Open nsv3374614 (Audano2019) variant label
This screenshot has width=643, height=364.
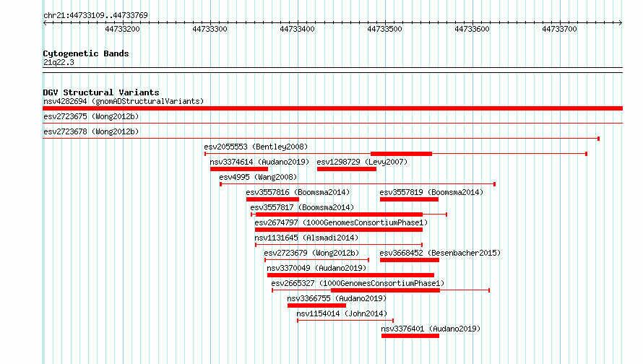(259, 162)
